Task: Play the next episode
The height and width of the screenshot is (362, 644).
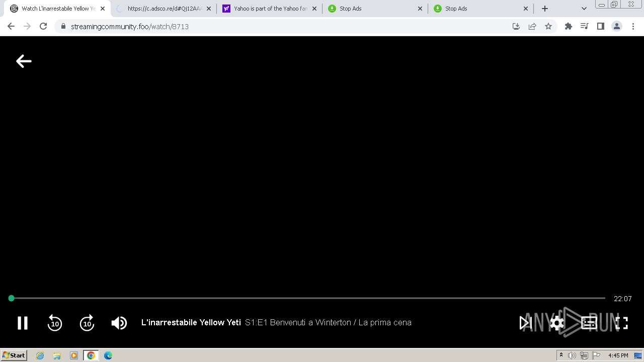Action: pyautogui.click(x=525, y=323)
